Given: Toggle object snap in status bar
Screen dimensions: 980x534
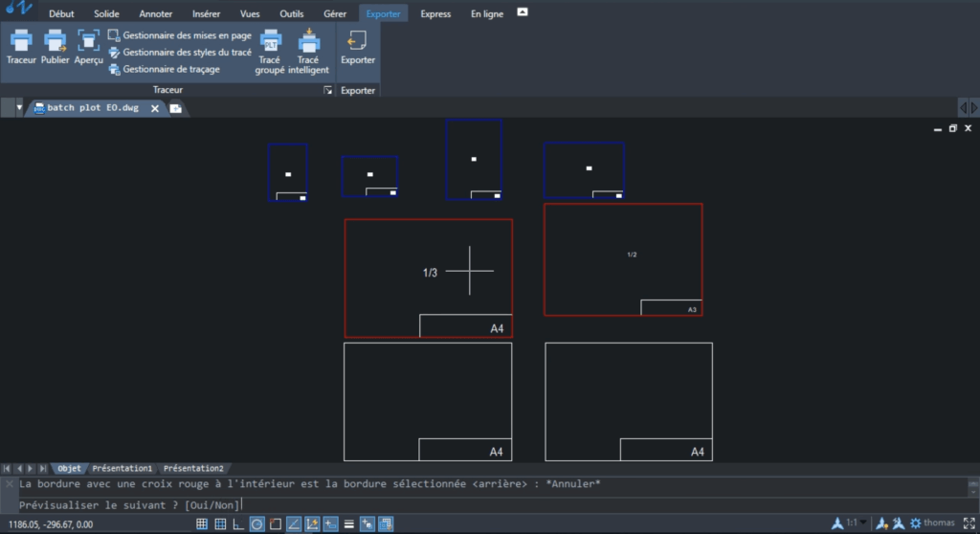Looking at the screenshot, I should click(x=275, y=524).
